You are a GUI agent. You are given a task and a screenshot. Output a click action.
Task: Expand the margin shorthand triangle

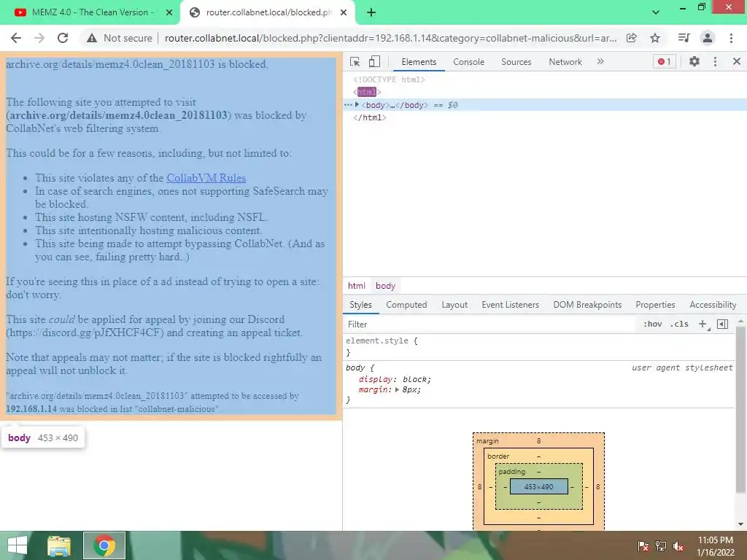tap(397, 389)
